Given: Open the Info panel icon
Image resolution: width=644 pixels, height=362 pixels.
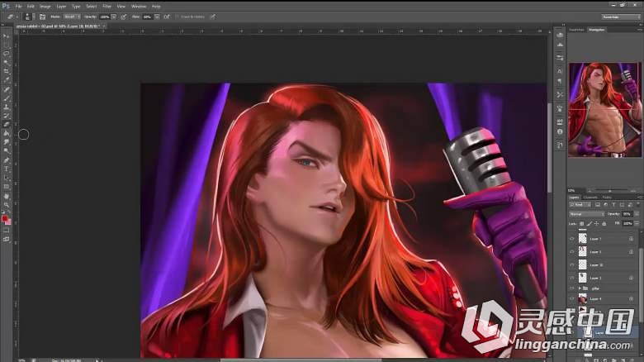Looking at the screenshot, I should (x=560, y=131).
